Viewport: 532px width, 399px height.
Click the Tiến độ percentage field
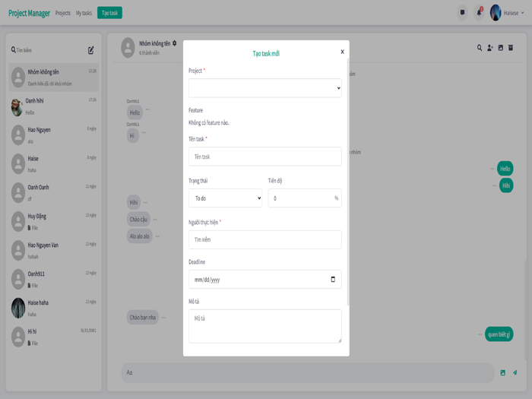(305, 198)
